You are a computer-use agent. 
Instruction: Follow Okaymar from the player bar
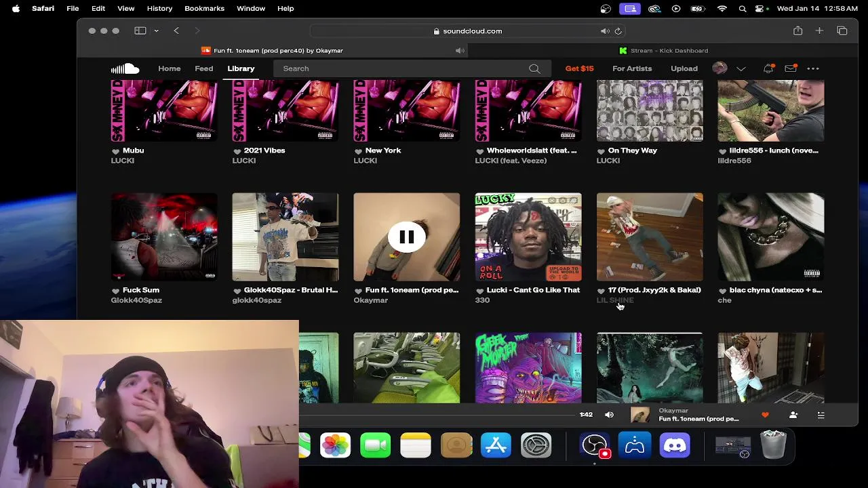793,415
